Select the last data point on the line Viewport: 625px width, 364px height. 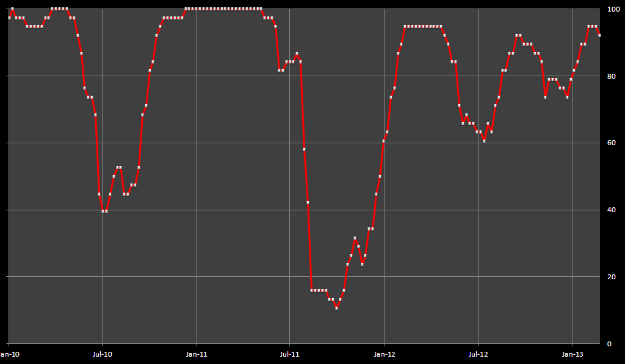click(x=599, y=35)
